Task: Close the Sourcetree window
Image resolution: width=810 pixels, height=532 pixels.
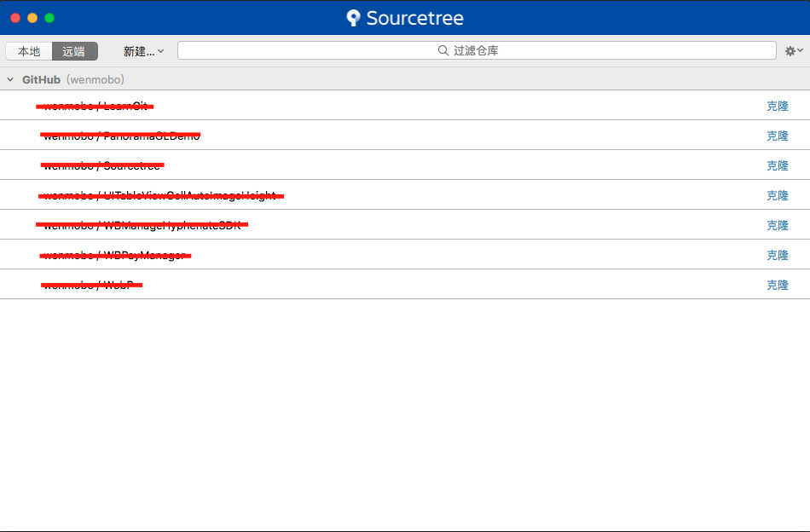Action: [x=15, y=18]
